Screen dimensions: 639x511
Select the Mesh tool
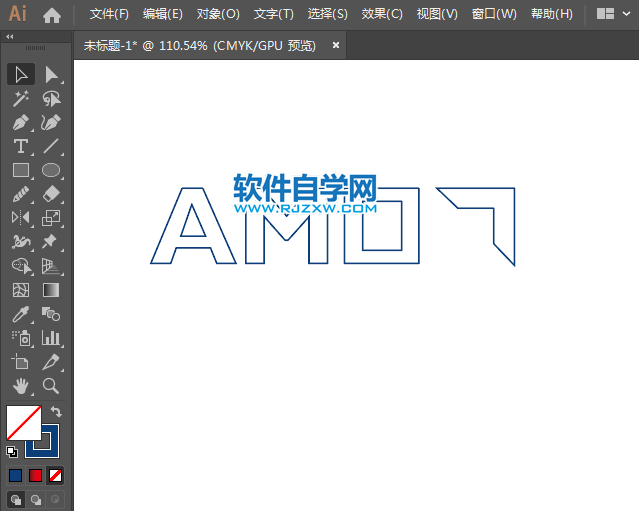coord(21,290)
